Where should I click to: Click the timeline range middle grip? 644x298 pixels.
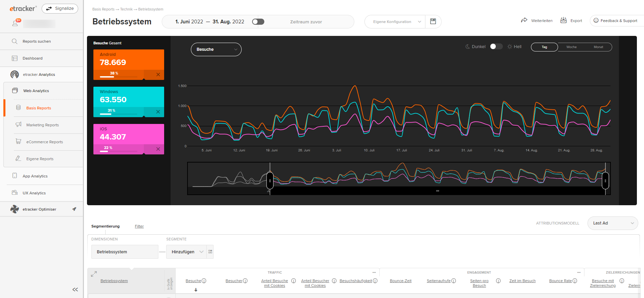(x=438, y=191)
